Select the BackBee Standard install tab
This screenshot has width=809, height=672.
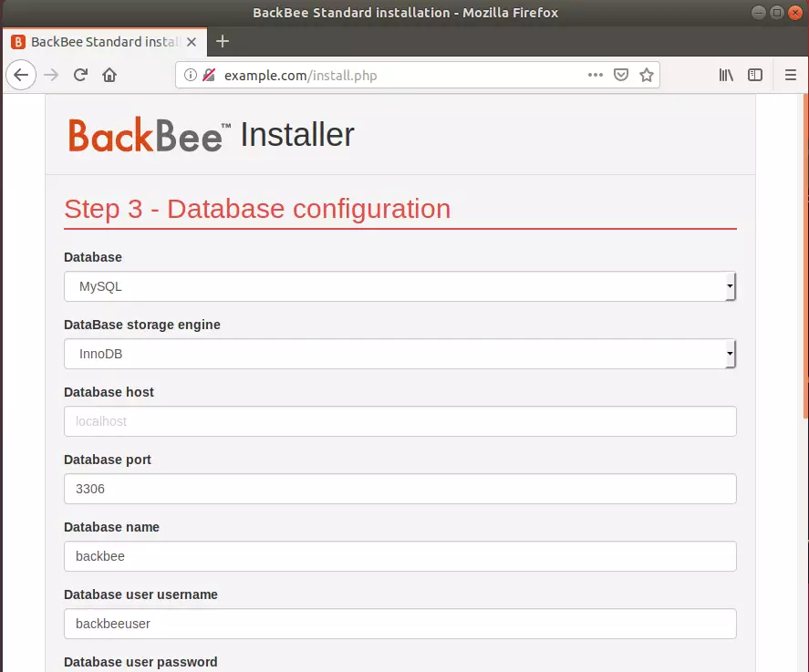coord(105,42)
